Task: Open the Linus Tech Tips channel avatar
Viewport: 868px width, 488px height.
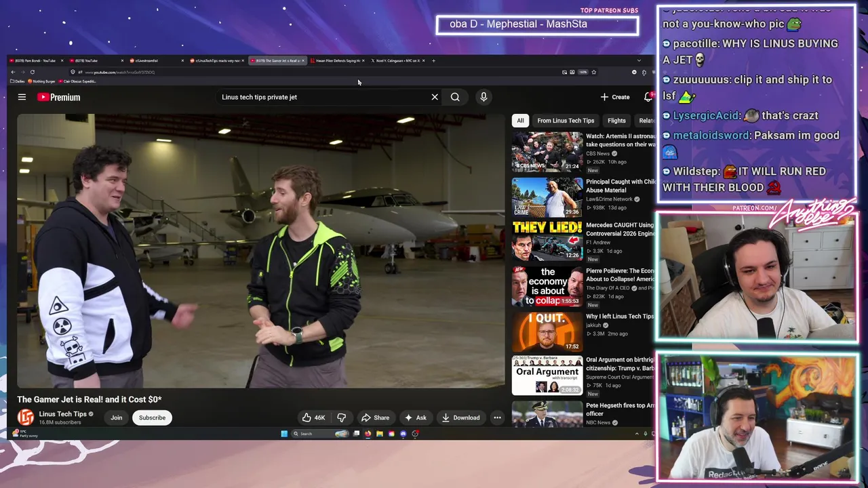Action: coord(26,418)
